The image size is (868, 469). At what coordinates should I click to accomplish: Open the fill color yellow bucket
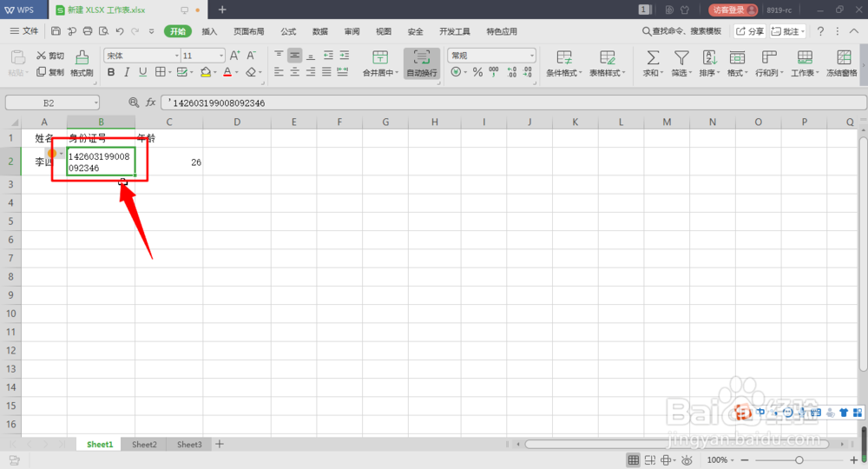206,72
